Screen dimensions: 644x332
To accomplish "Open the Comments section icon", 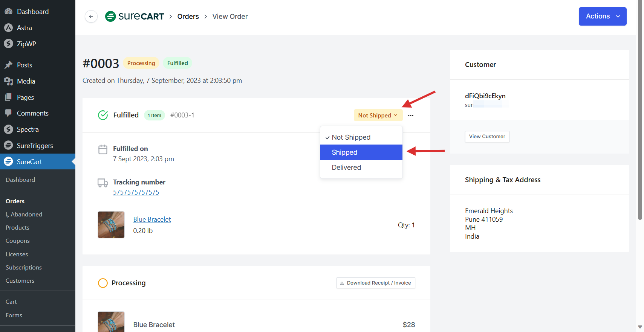I will pyautogui.click(x=8, y=113).
